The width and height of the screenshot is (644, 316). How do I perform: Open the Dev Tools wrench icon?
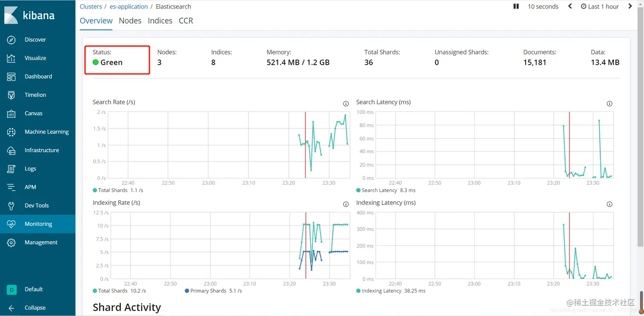pyautogui.click(x=11, y=205)
